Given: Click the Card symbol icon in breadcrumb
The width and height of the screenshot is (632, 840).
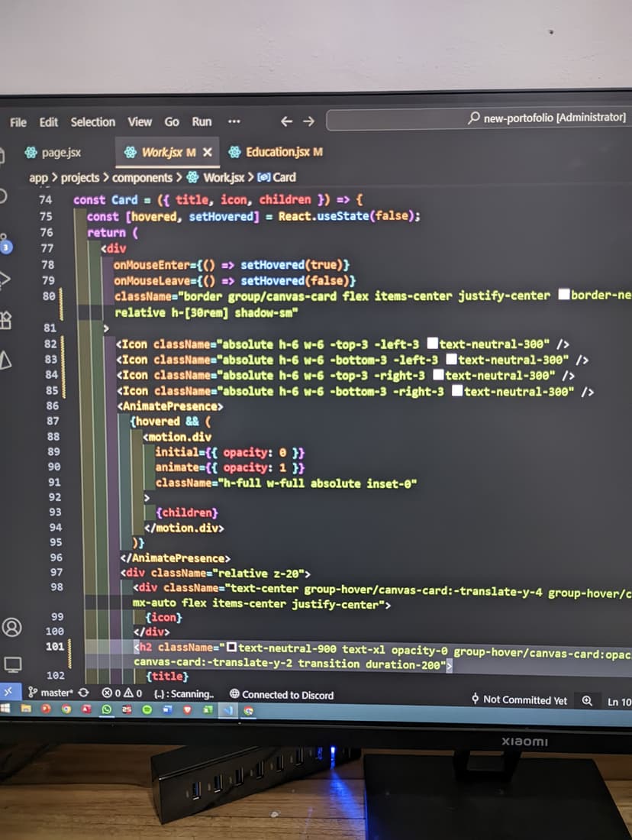Looking at the screenshot, I should (x=263, y=177).
